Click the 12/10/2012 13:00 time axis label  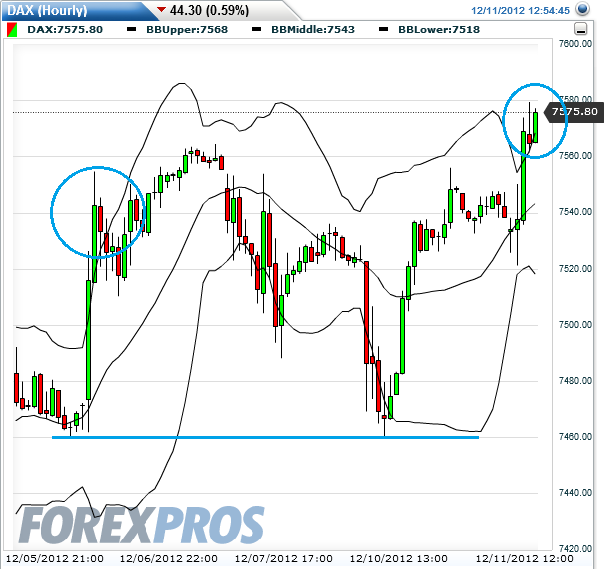[399, 559]
